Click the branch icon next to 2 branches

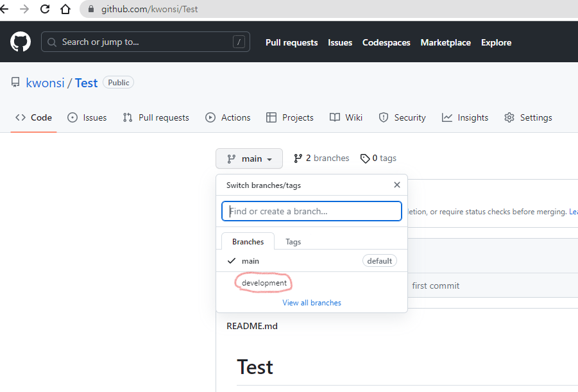(x=298, y=158)
